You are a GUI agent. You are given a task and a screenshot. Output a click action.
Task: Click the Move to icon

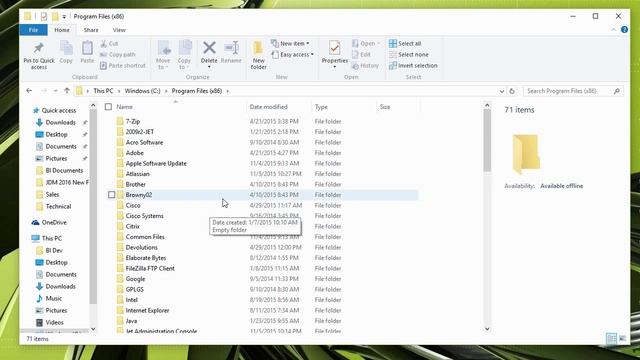163,55
